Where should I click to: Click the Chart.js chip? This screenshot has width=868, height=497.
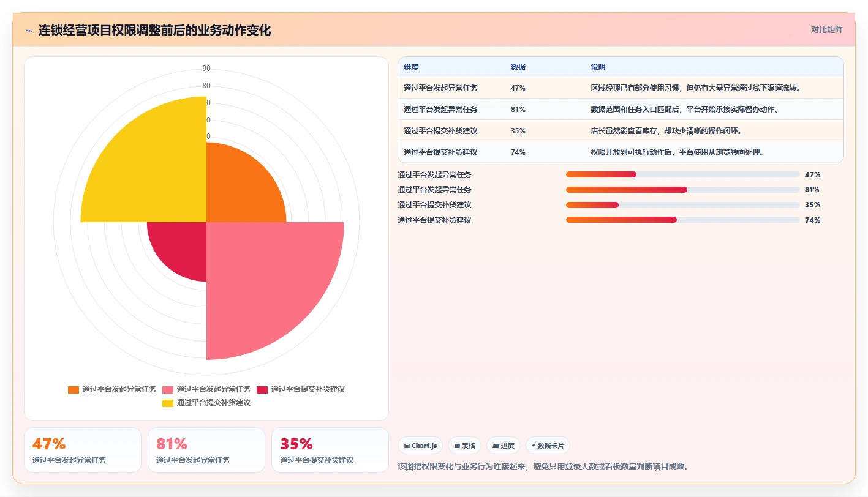pyautogui.click(x=420, y=446)
